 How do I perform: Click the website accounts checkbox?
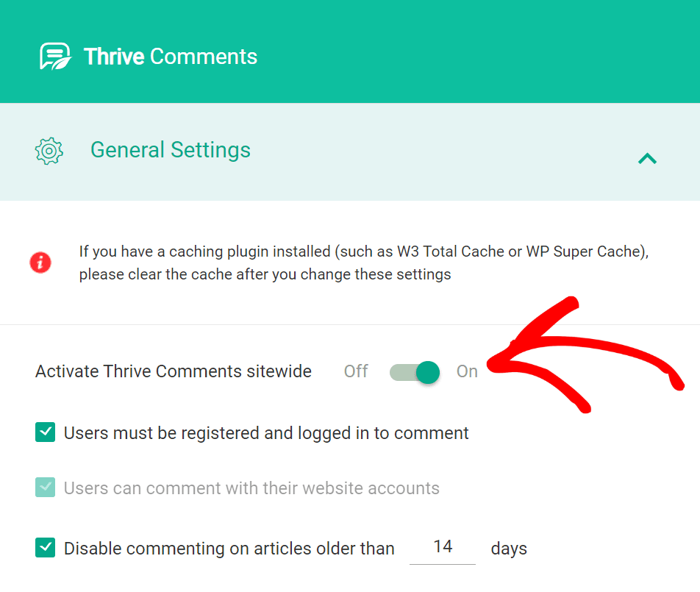tap(46, 488)
